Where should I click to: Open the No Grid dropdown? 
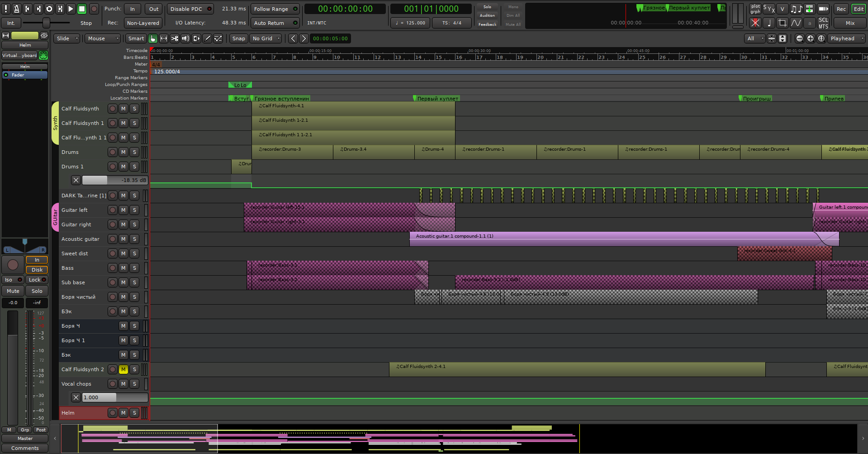266,38
